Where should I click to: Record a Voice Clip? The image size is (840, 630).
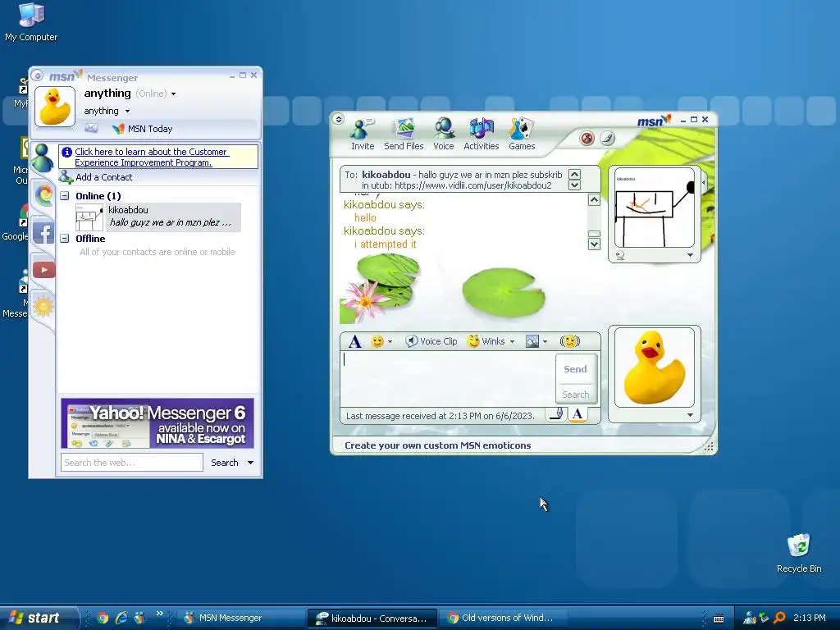coord(431,341)
